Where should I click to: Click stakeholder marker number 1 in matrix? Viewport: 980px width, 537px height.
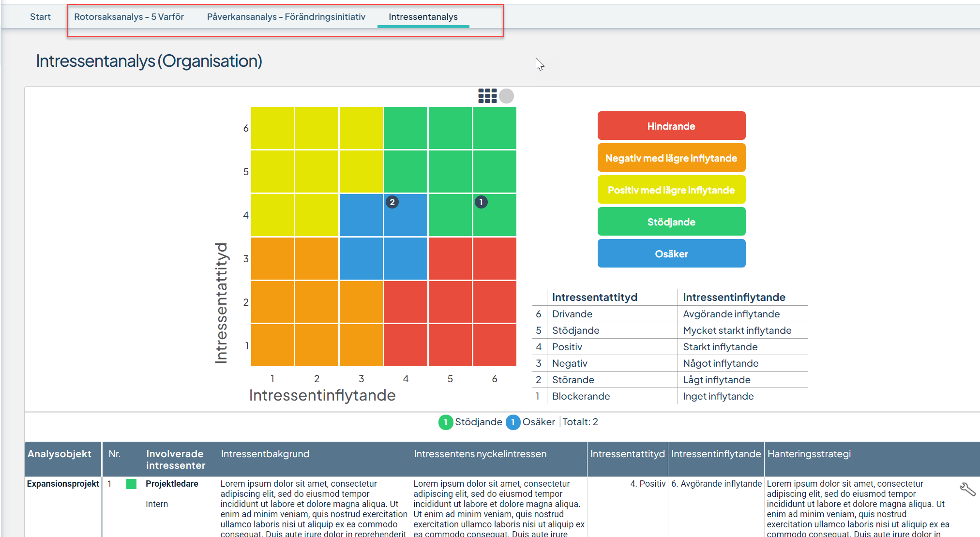click(x=481, y=202)
